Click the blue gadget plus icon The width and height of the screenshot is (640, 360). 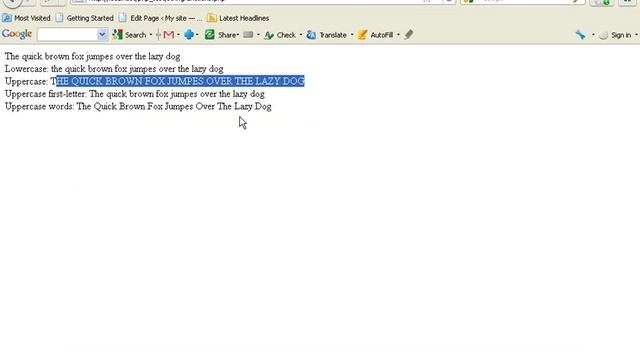pyautogui.click(x=189, y=35)
